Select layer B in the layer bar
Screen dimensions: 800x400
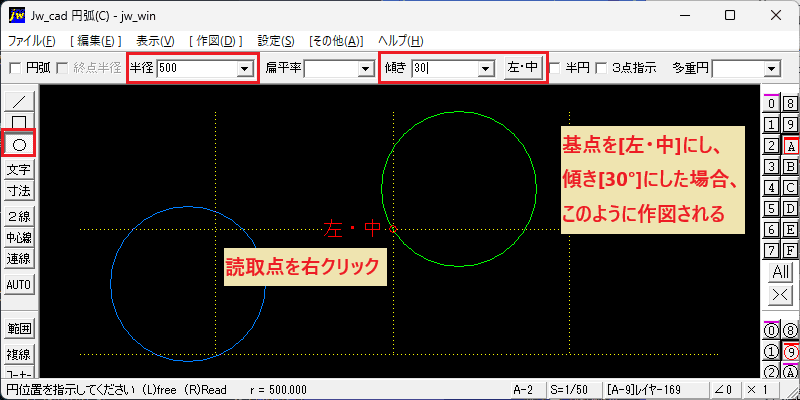(x=790, y=166)
